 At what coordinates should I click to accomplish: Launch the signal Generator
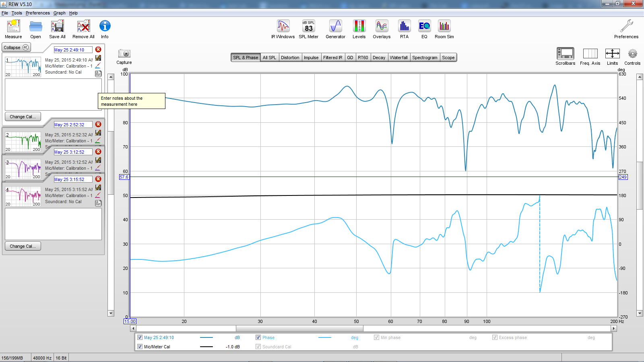pyautogui.click(x=335, y=29)
